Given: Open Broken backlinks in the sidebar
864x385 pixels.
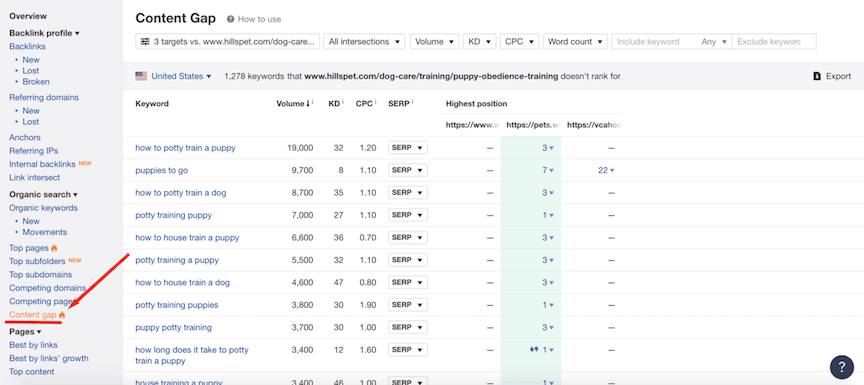Looking at the screenshot, I should pos(36,82).
